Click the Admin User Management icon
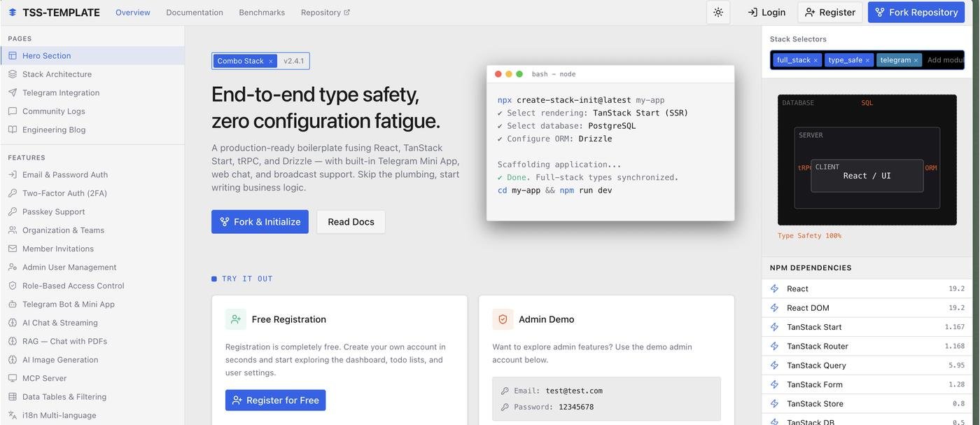Image resolution: width=980 pixels, height=425 pixels. click(x=13, y=267)
